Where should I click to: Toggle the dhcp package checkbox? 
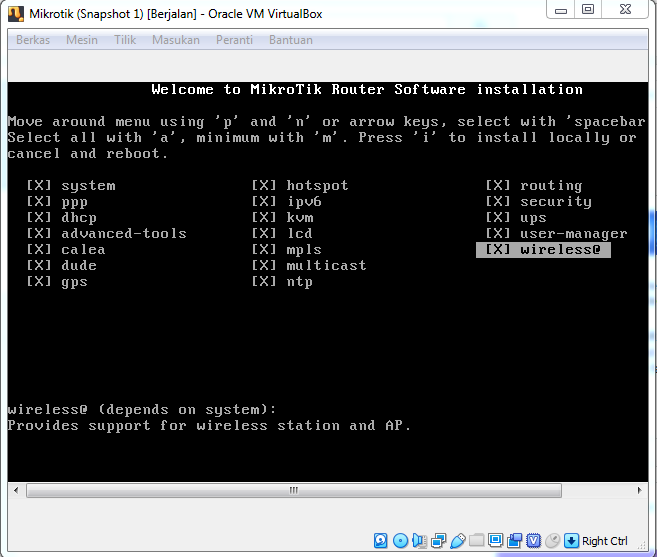pos(39,217)
